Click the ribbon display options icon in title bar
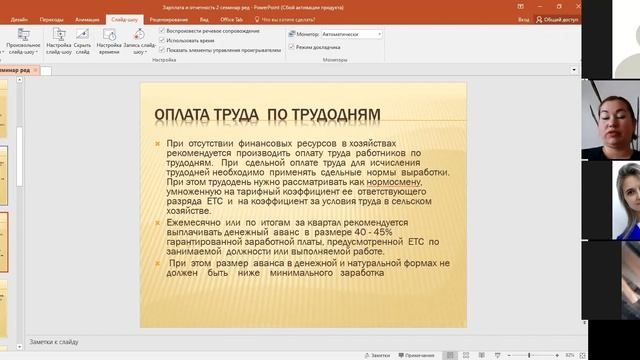 [520, 7]
